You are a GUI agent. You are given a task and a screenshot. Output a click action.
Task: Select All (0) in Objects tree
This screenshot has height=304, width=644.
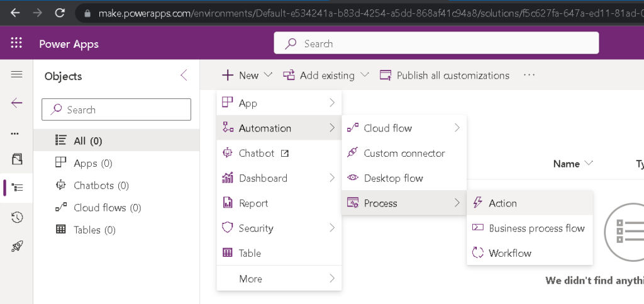[116, 140]
